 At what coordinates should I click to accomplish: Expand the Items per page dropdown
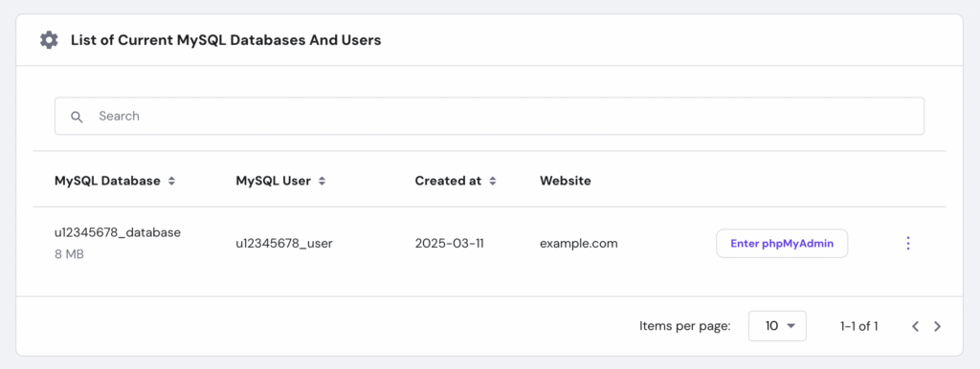(x=777, y=326)
